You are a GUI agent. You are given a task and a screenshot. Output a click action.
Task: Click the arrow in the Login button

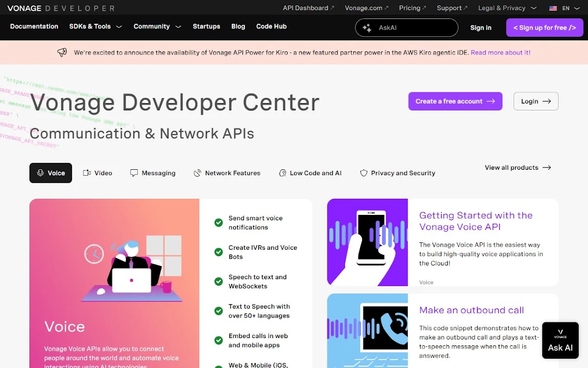pyautogui.click(x=547, y=101)
